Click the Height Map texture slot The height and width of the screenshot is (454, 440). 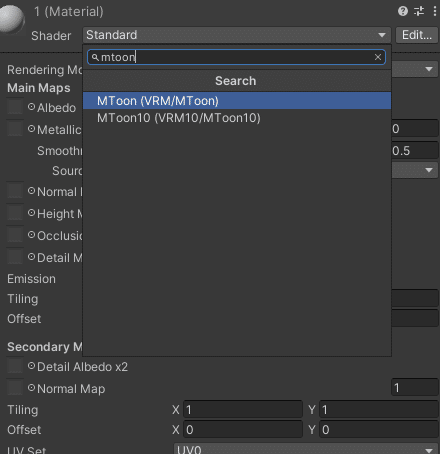click(15, 213)
